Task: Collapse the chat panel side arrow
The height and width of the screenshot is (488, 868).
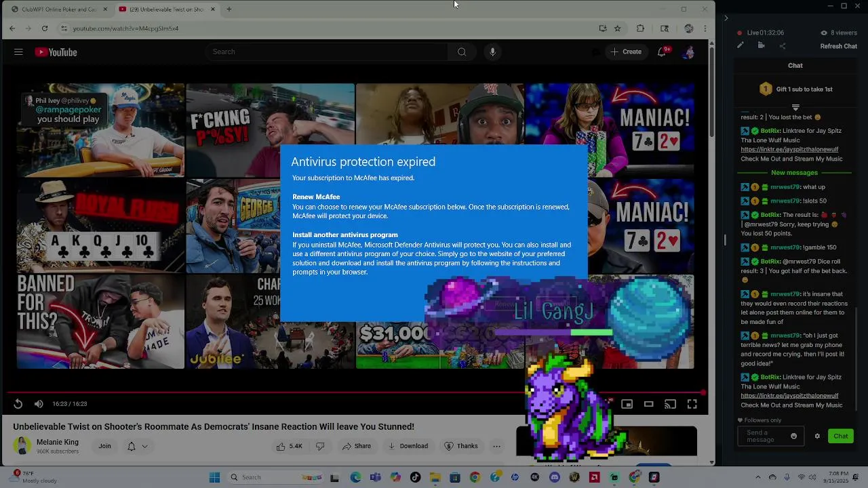Action: pyautogui.click(x=726, y=18)
